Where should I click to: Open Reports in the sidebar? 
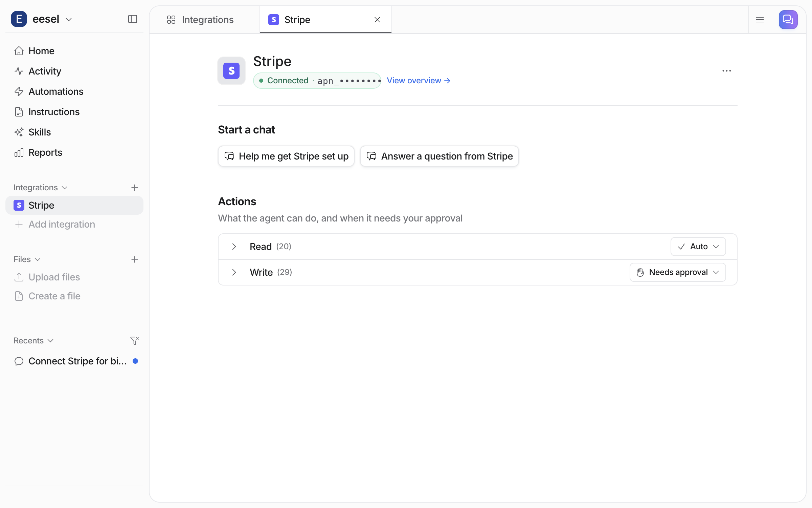[74, 152]
